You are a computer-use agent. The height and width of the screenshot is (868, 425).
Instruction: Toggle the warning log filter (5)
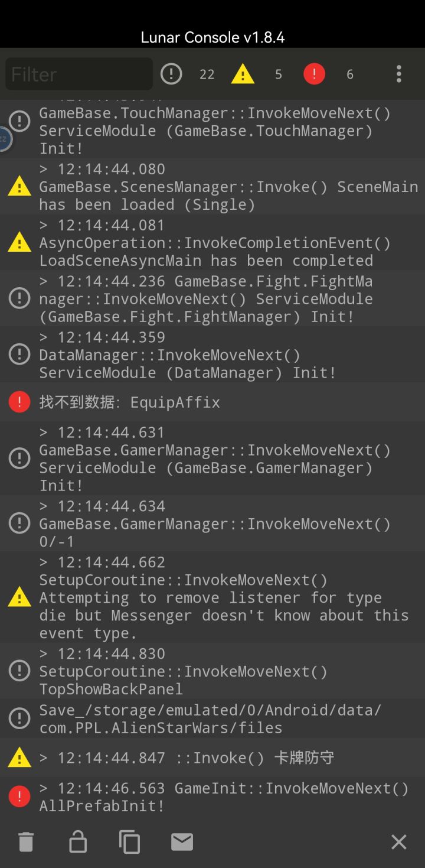click(243, 74)
